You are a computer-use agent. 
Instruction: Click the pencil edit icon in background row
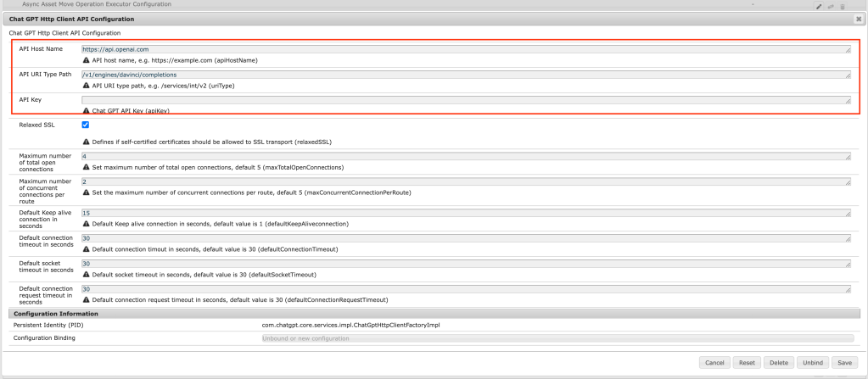[819, 6]
